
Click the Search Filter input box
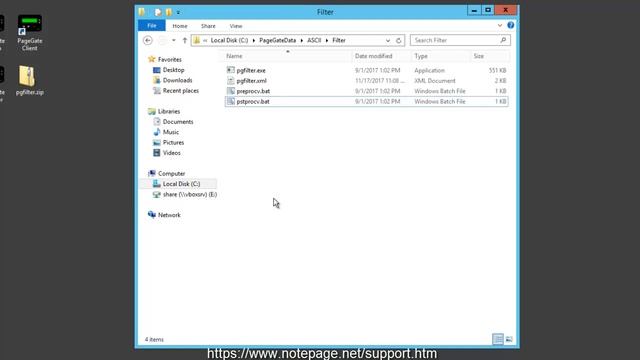coord(460,40)
